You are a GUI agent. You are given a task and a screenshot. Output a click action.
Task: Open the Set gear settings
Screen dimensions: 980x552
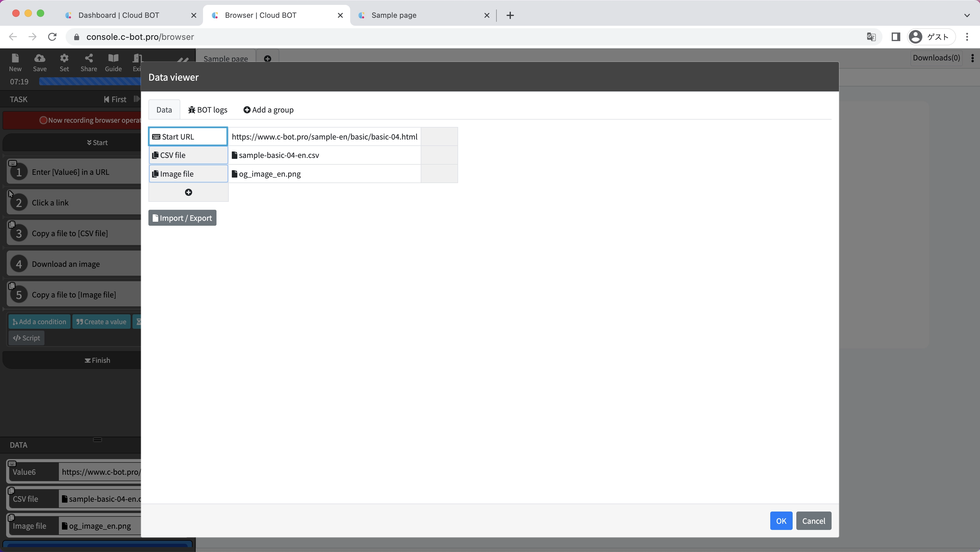(x=64, y=62)
